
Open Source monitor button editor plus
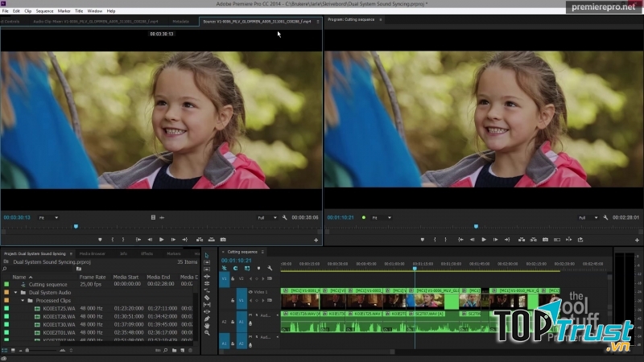[x=316, y=240]
